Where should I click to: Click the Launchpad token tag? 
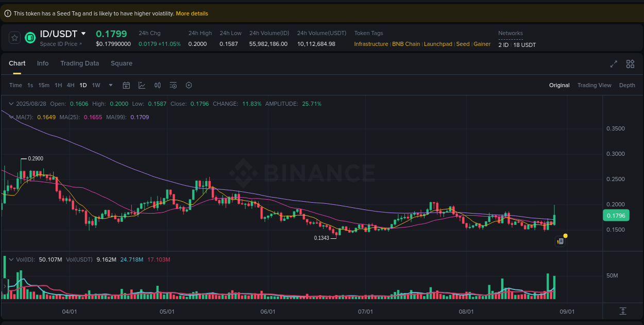coord(437,44)
